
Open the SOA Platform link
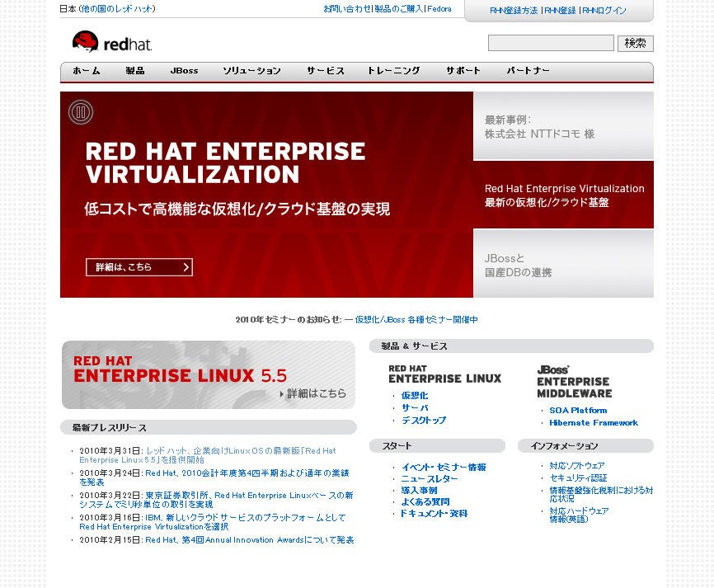pyautogui.click(x=578, y=411)
